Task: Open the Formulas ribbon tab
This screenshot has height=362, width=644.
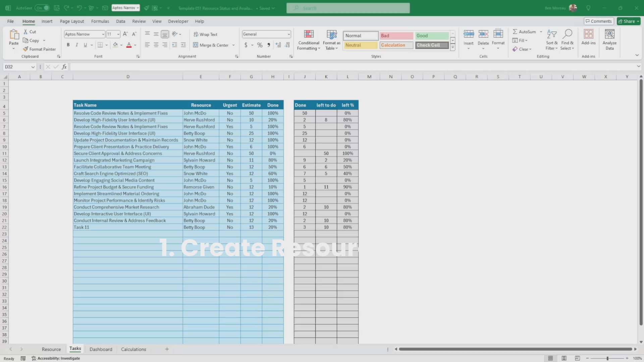Action: coord(100,21)
